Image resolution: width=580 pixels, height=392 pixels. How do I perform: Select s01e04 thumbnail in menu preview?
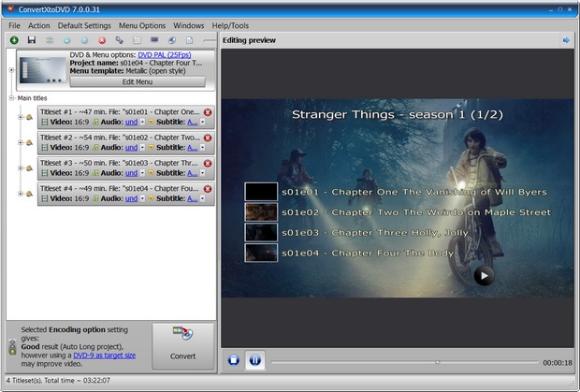[x=261, y=253]
